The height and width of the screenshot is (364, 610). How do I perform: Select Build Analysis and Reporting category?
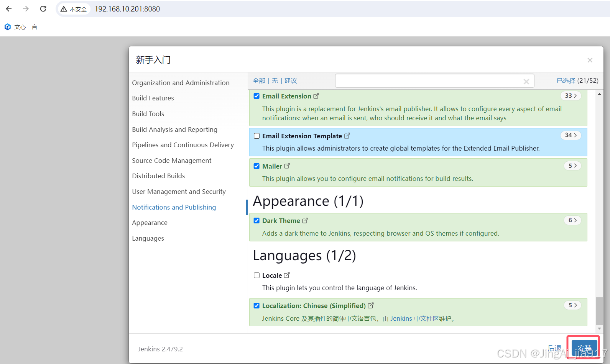click(174, 130)
